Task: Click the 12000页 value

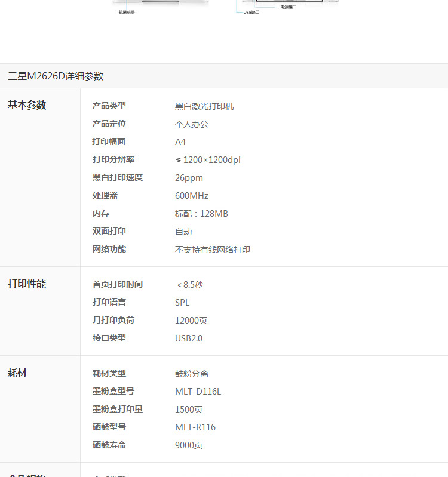Action: pyautogui.click(x=191, y=321)
